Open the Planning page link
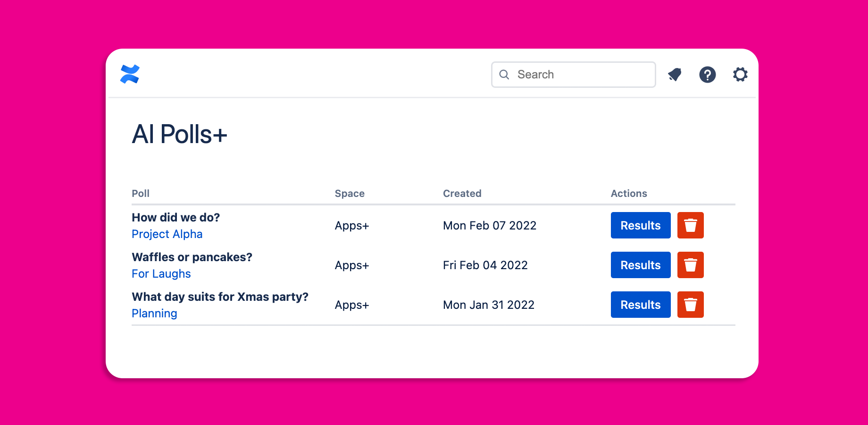The height and width of the screenshot is (425, 868). point(154,314)
